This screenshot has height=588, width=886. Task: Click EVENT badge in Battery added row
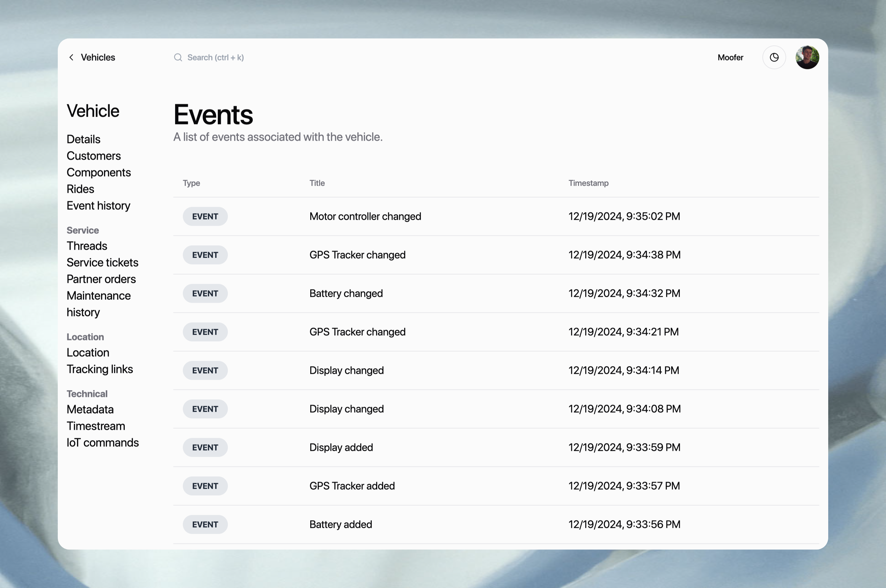pyautogui.click(x=205, y=524)
